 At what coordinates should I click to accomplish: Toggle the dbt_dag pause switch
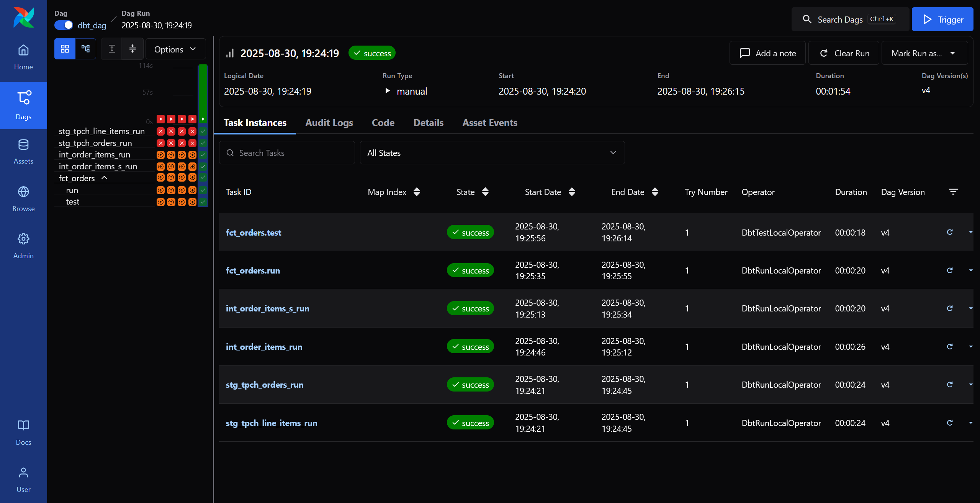coord(64,25)
